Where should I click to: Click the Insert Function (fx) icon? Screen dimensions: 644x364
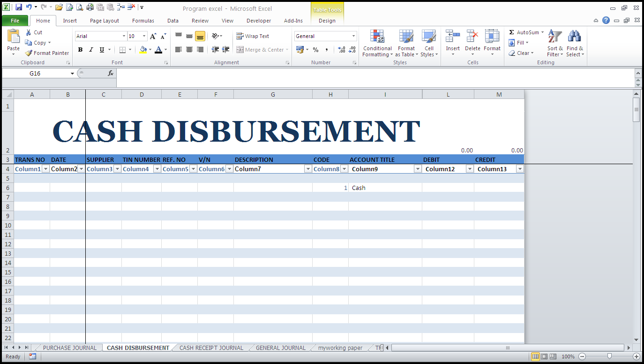[112, 73]
